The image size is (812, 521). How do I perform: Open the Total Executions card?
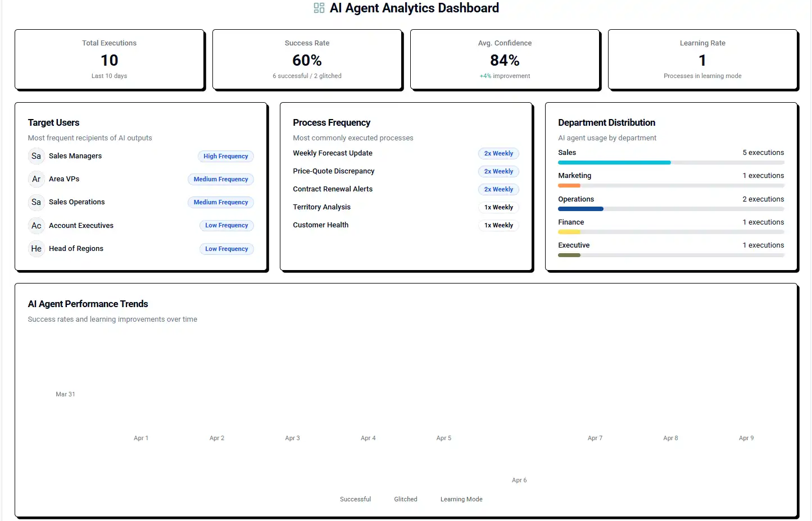point(110,60)
